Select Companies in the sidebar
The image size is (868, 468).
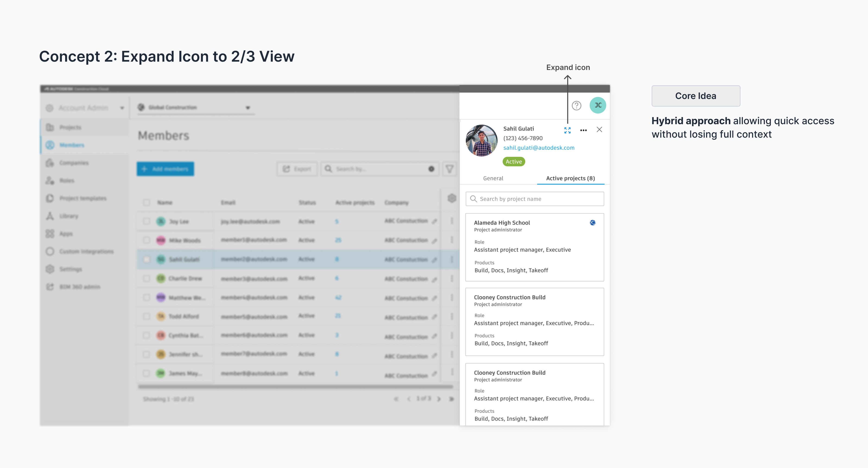pos(85,163)
